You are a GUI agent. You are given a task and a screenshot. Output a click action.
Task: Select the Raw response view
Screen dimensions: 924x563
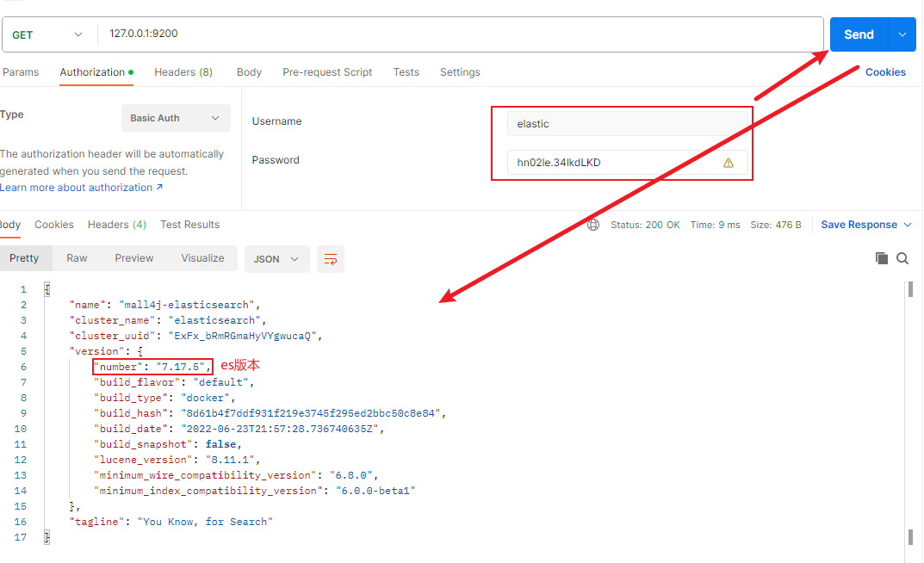[77, 258]
